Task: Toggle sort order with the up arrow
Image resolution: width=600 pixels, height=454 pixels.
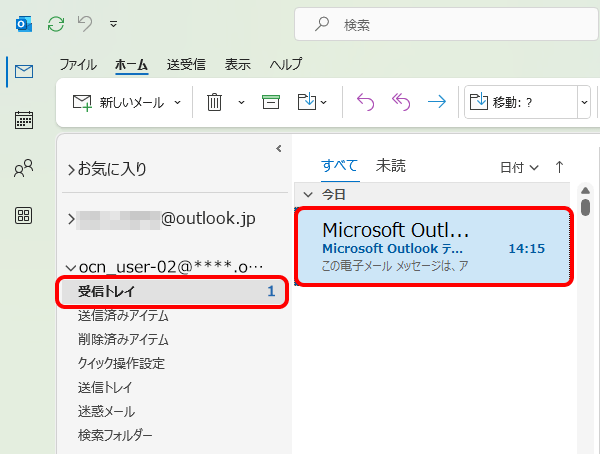Action: (559, 167)
